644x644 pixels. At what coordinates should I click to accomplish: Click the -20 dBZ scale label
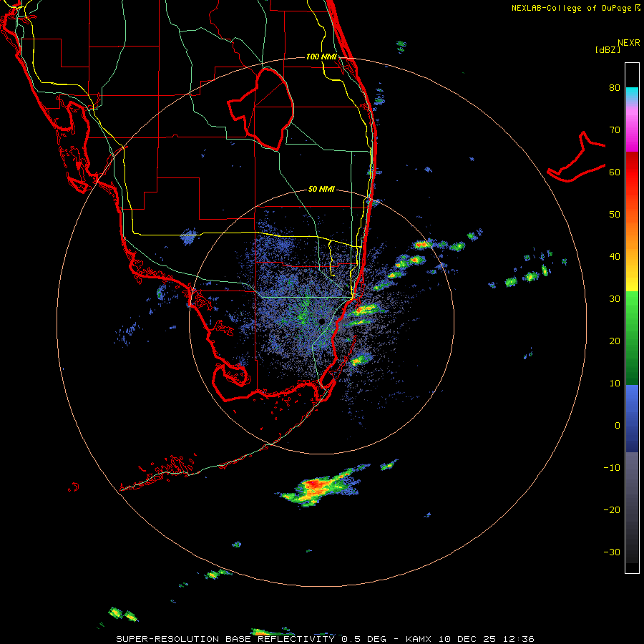[612, 509]
